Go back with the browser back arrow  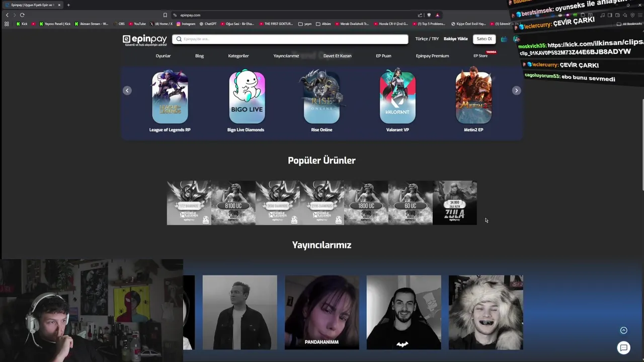click(7, 15)
